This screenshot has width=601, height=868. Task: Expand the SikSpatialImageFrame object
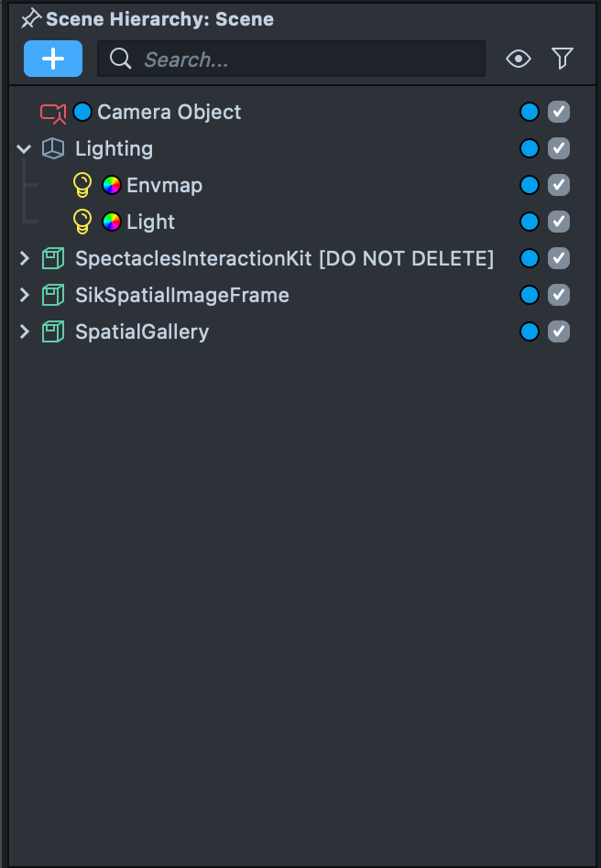coord(25,295)
